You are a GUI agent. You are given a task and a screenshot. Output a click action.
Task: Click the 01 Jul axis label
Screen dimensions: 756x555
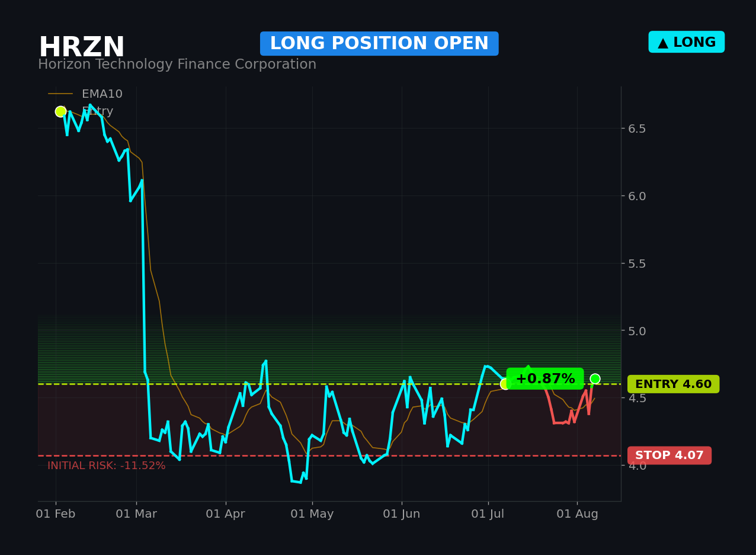pos(488,514)
